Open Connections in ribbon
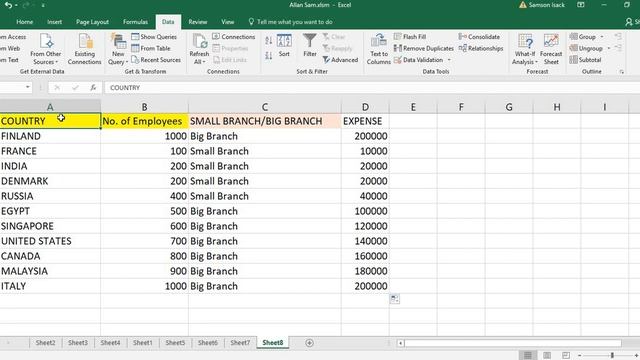Image resolution: width=640 pixels, height=360 pixels. coord(233,37)
